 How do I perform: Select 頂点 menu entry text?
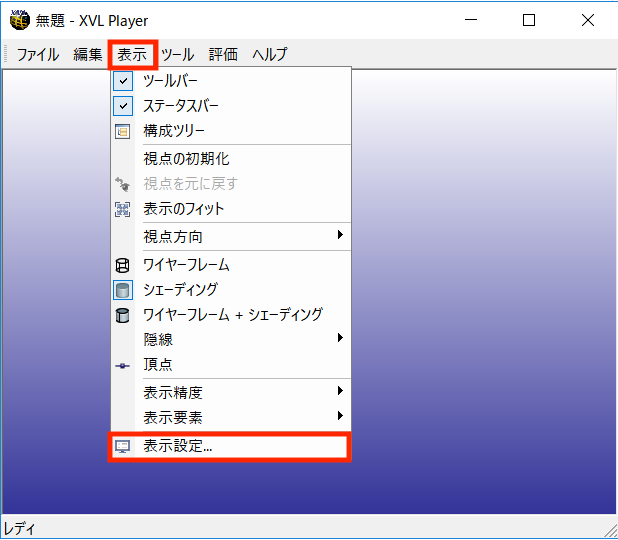158,365
